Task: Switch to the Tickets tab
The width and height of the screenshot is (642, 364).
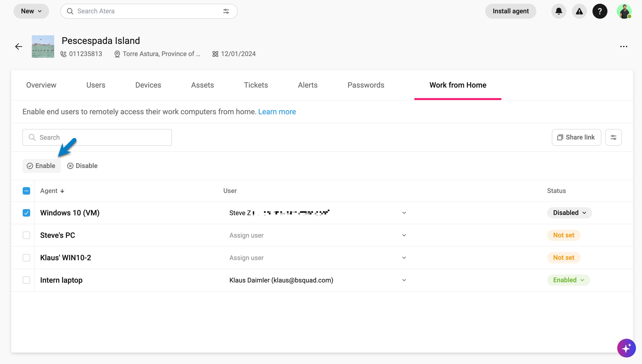Action: [256, 85]
